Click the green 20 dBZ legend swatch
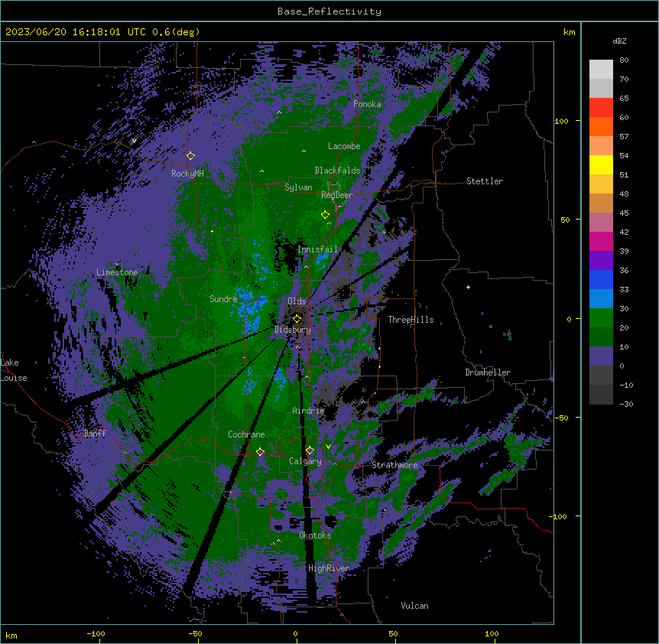The image size is (659, 644). [x=601, y=318]
